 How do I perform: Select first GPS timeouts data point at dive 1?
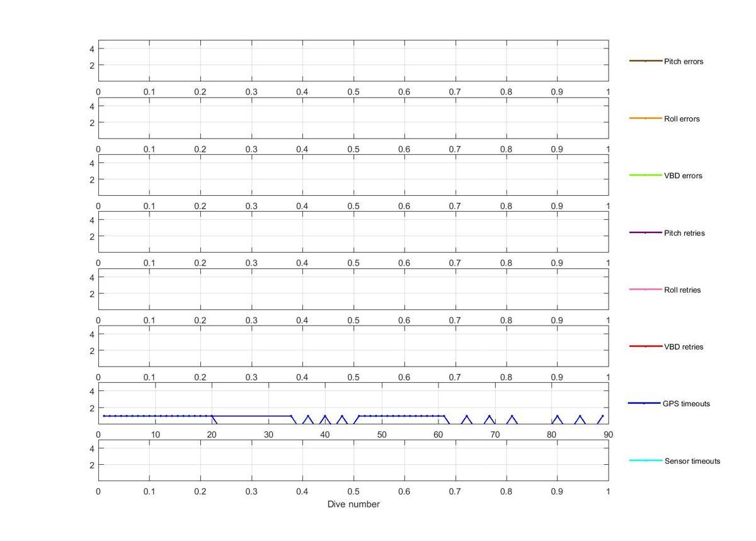pos(104,416)
